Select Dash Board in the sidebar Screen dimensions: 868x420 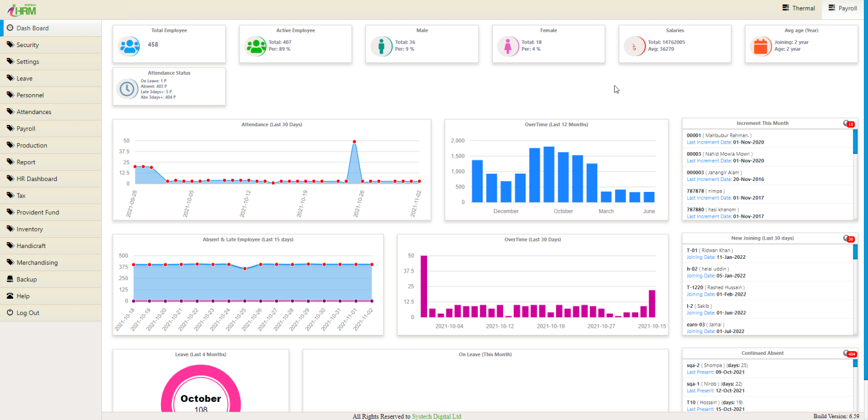(33, 28)
